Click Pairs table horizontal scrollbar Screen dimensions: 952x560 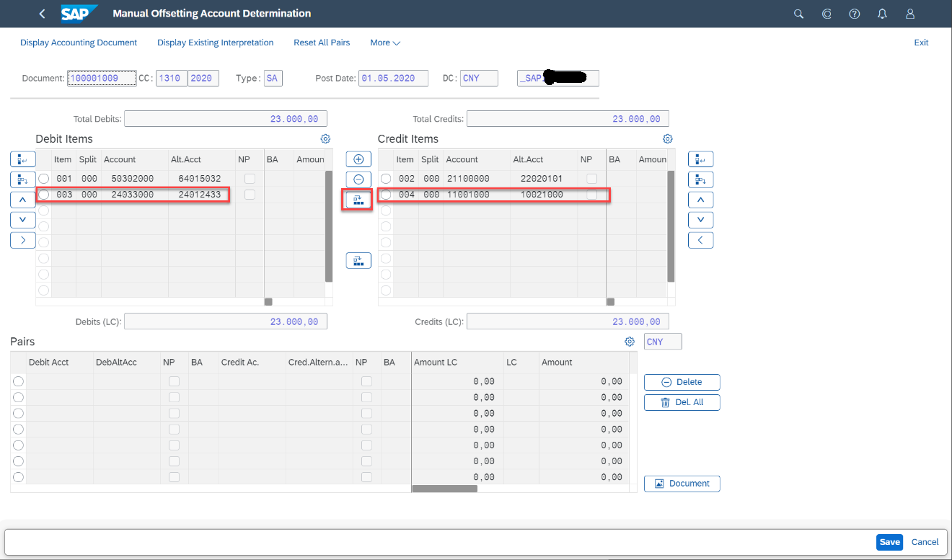pos(444,489)
